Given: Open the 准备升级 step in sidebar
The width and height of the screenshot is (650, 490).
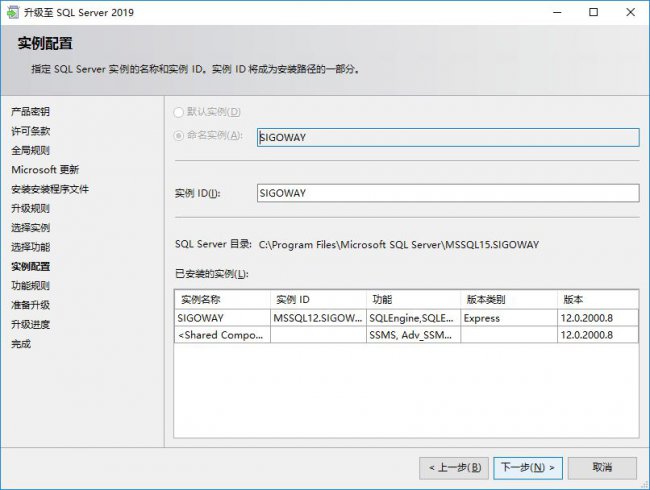Looking at the screenshot, I should coord(31,305).
